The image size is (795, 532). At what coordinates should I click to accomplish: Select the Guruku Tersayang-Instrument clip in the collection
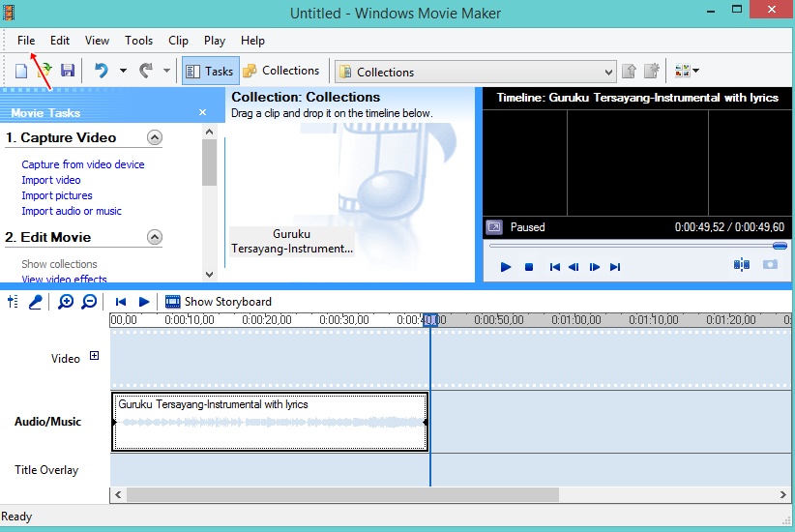coord(291,242)
